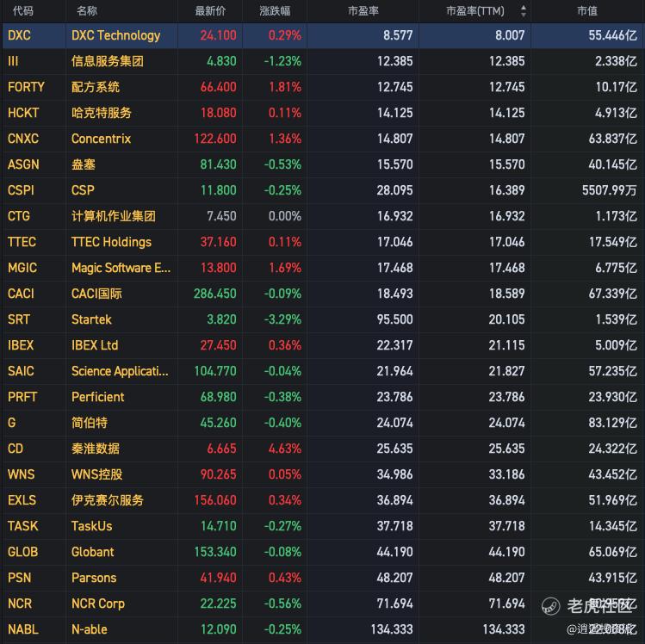Select ticker G

(11, 423)
